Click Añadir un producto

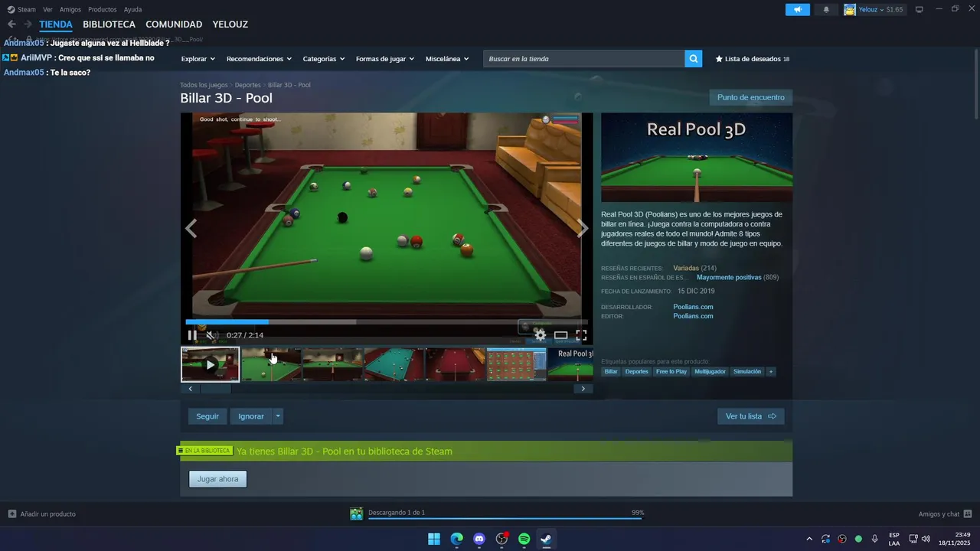point(42,514)
